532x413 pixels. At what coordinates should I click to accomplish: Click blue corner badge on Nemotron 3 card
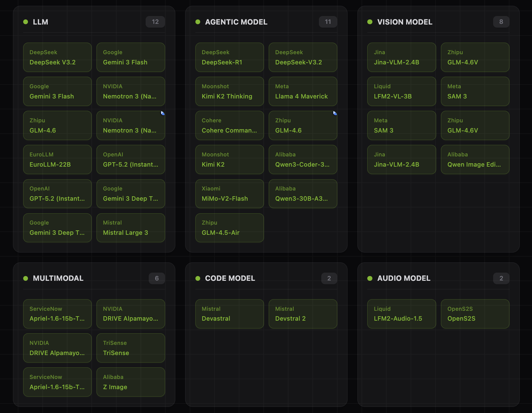[163, 113]
